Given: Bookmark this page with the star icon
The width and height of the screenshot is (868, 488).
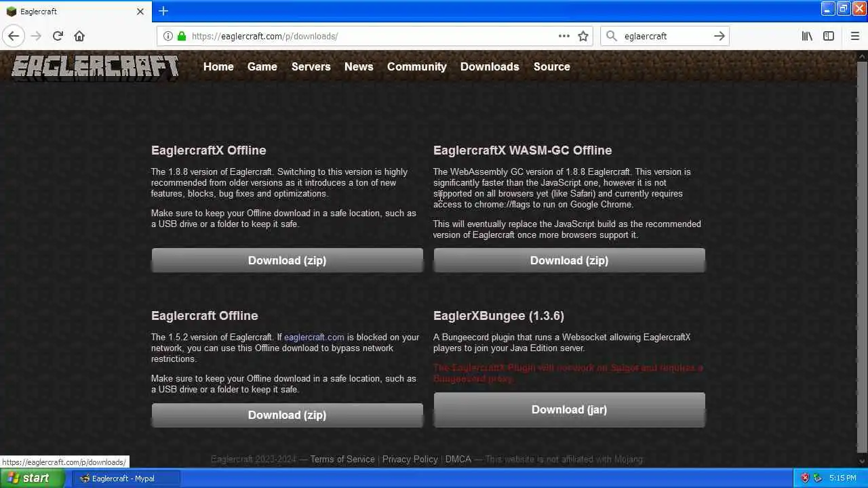Looking at the screenshot, I should tap(583, 36).
